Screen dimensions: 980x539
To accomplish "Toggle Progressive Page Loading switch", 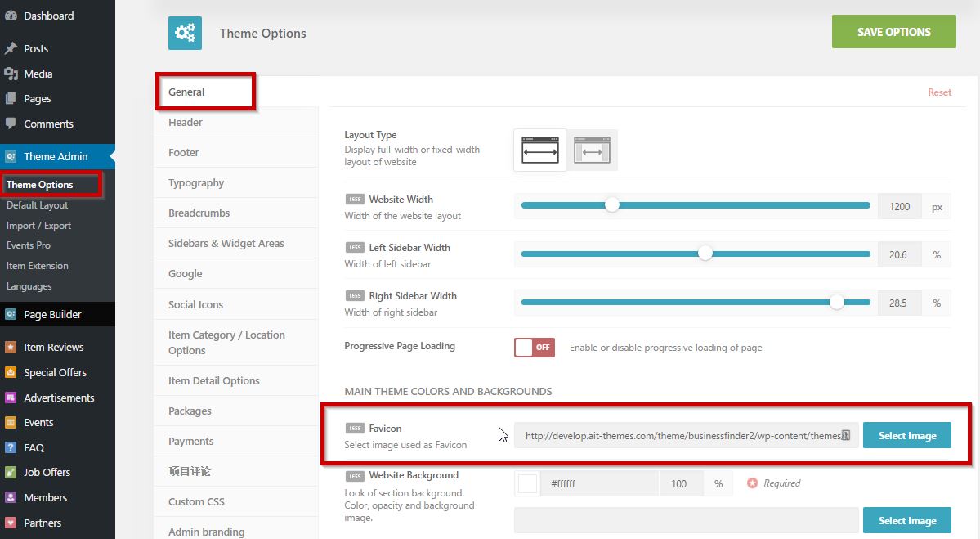I will tap(535, 347).
